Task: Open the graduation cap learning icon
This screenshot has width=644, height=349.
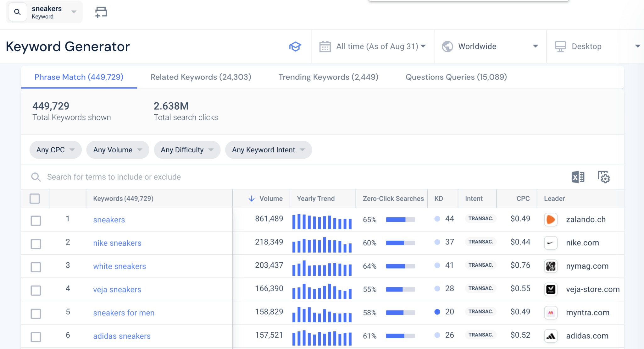Action: (295, 46)
